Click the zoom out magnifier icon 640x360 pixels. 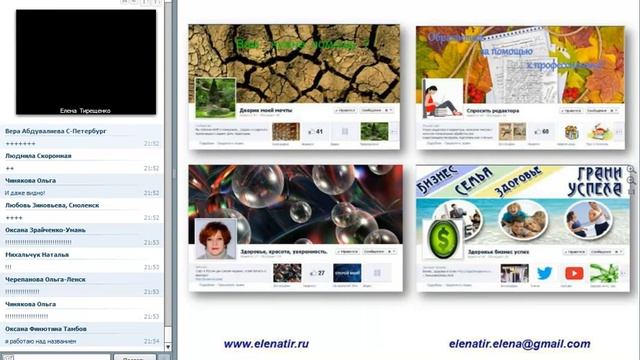pyautogui.click(x=631, y=180)
